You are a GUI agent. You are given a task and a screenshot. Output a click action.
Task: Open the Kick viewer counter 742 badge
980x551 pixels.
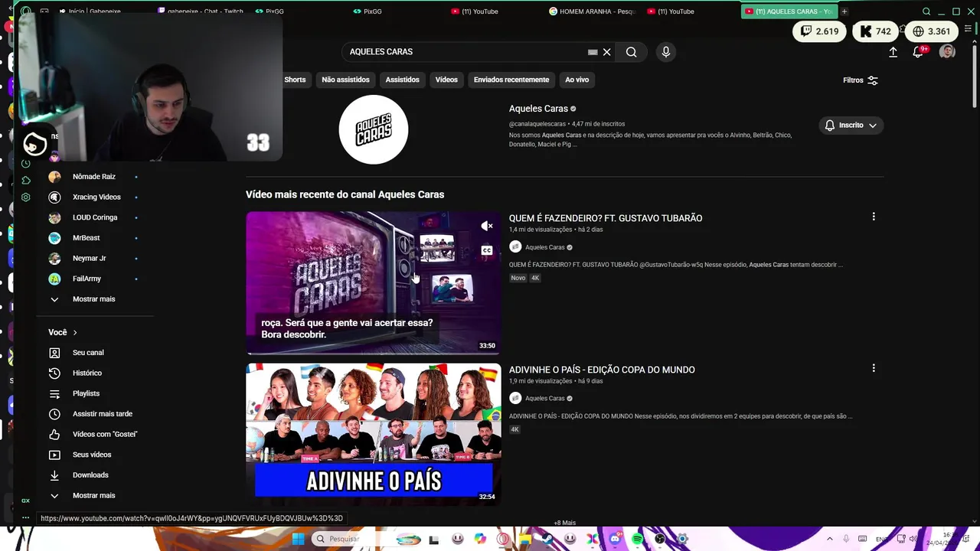pyautogui.click(x=874, y=31)
